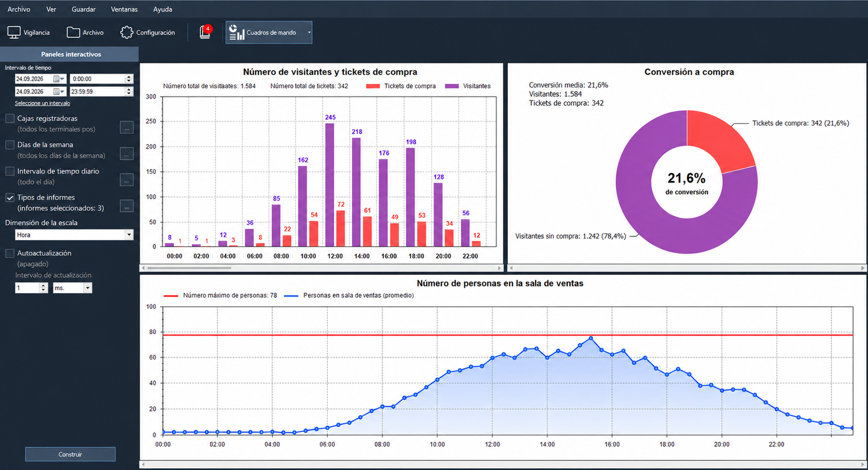Open the notifications icon with badge 4

205,32
